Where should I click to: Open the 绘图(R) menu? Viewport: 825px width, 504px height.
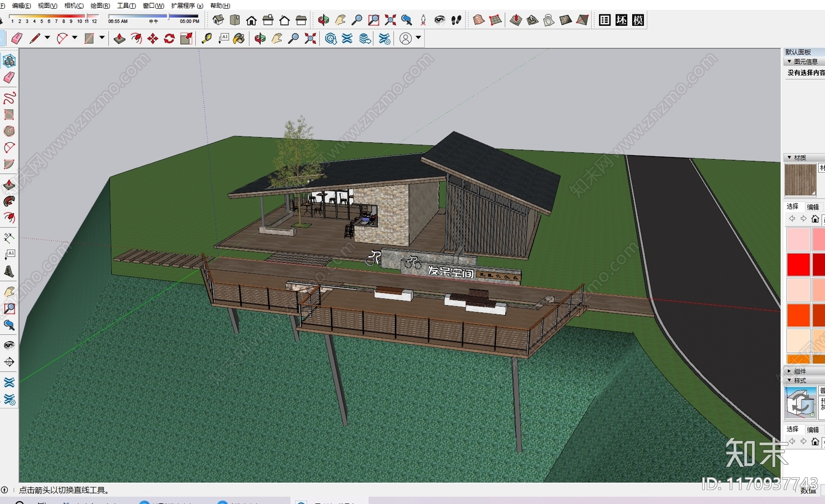coord(100,6)
